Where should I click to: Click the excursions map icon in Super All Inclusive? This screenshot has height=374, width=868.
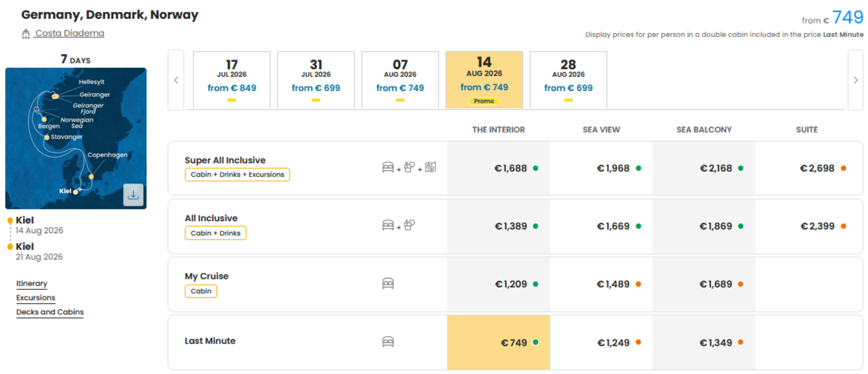[430, 167]
